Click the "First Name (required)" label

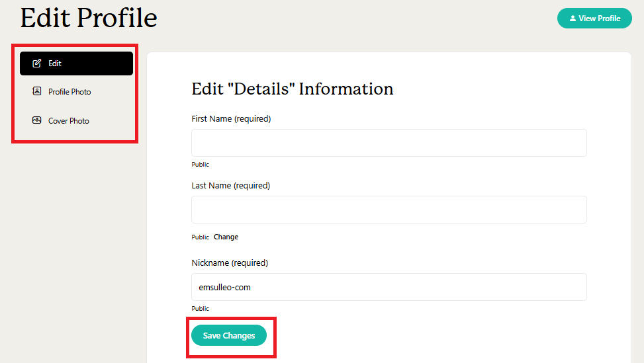coord(231,119)
